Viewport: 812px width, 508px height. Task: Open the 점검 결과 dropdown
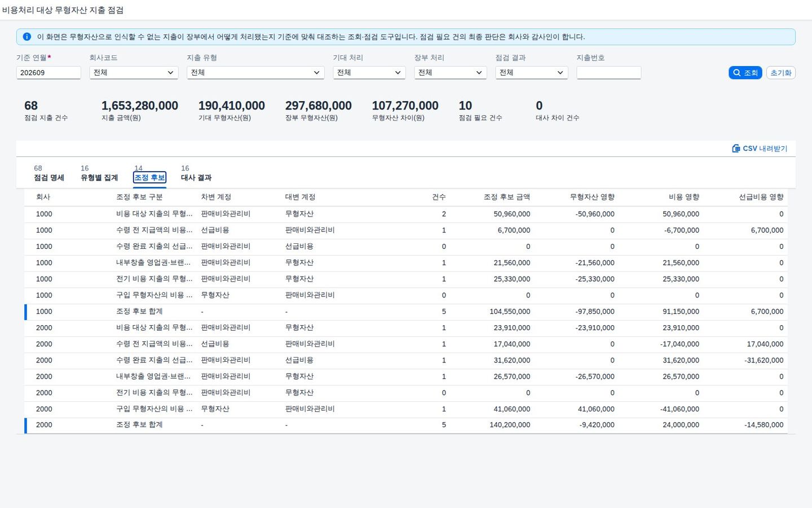[532, 73]
